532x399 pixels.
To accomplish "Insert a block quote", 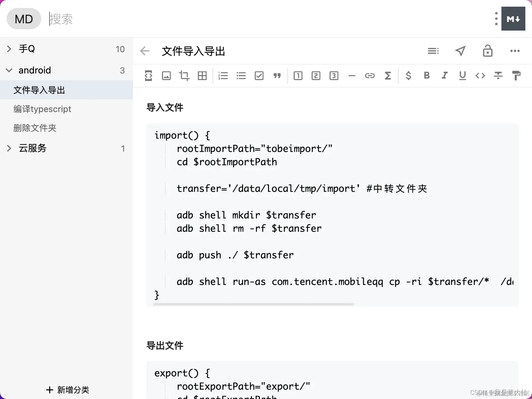I will (x=277, y=76).
